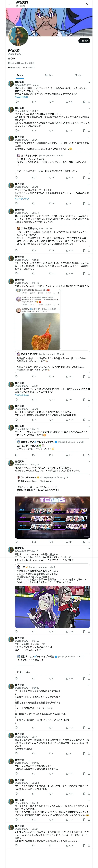Share the #GQuuuuuuX post from Apr 9
The image size is (98, 868).
click(x=89, y=400)
